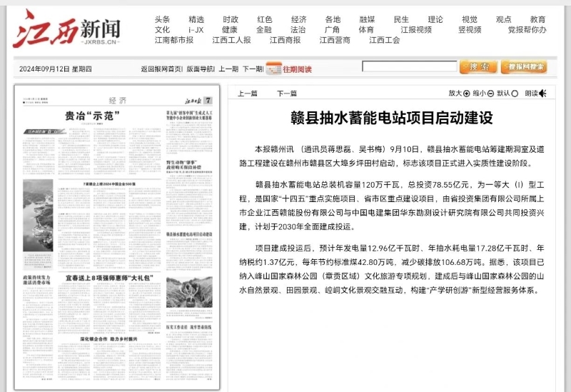
Task: Click the zoom-in (放大) plus icon
Action: [467, 94]
